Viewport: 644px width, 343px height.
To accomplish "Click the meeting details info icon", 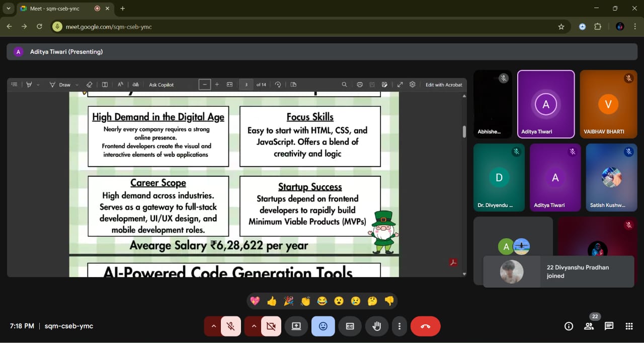I will [569, 326].
